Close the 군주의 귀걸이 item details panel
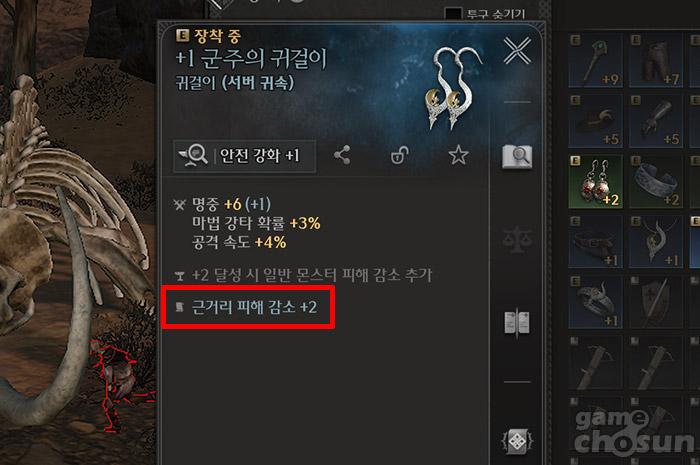The width and height of the screenshot is (700, 465). point(517,50)
